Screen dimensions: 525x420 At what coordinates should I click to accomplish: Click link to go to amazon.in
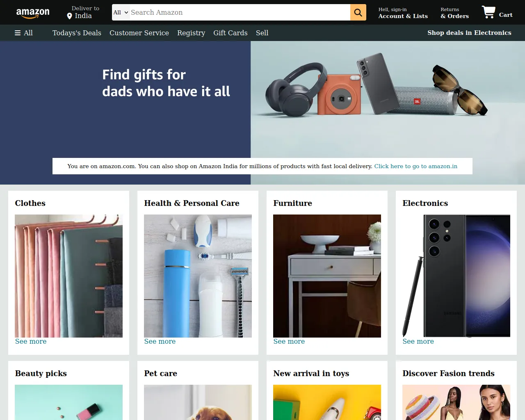click(415, 166)
